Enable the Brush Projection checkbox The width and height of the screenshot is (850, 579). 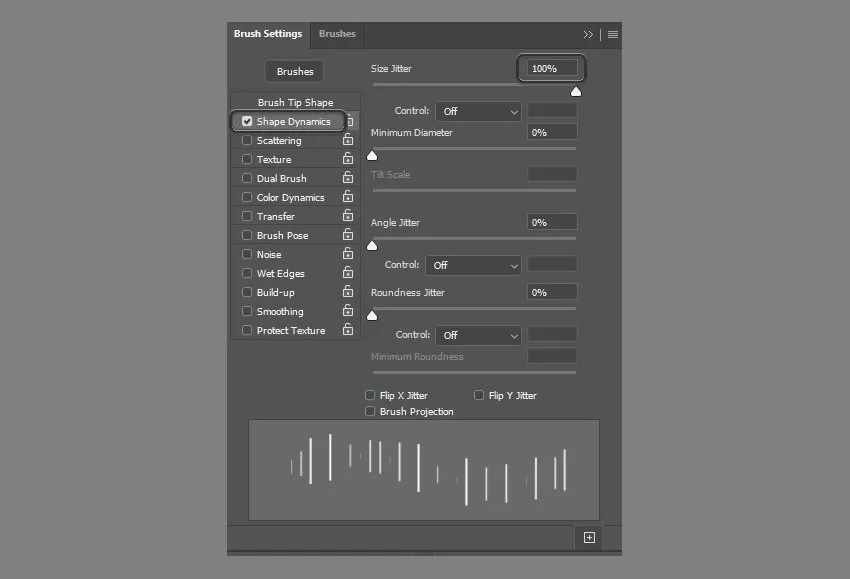coord(370,412)
